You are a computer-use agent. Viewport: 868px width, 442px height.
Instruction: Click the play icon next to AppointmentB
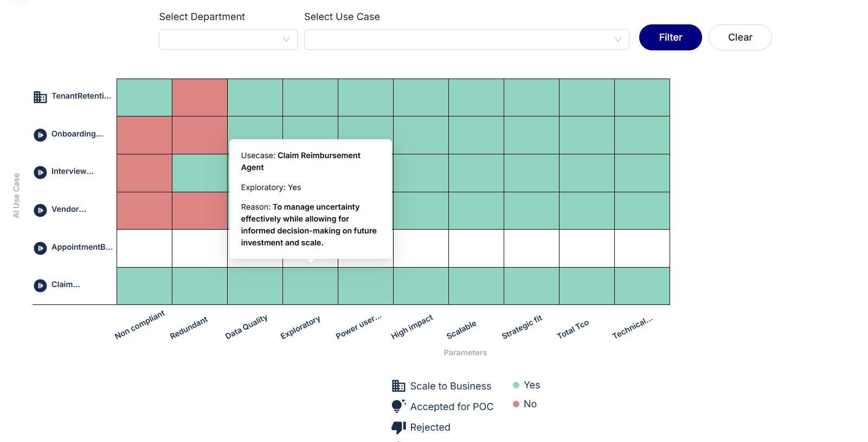(40, 248)
